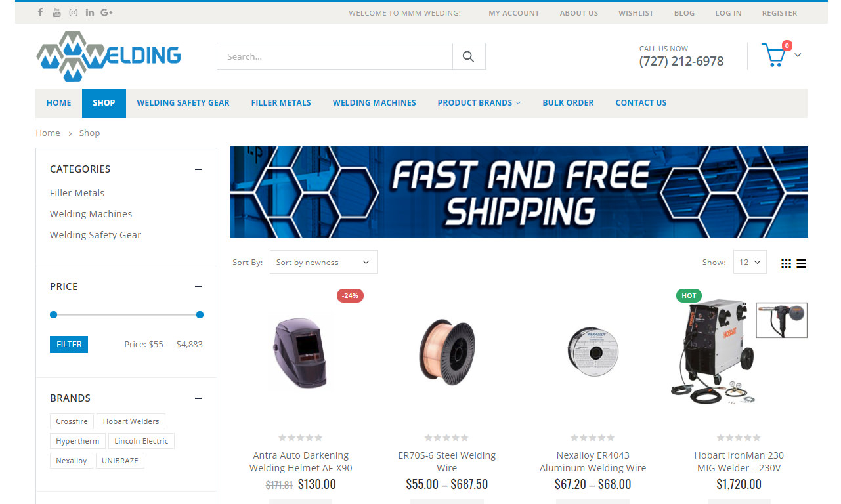Image resolution: width=841 pixels, height=504 pixels.
Task: Open the Show 12 items dropdown
Action: (x=749, y=262)
